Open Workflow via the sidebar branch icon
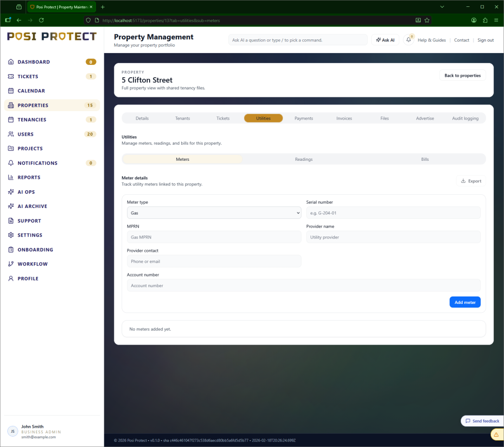 point(11,264)
